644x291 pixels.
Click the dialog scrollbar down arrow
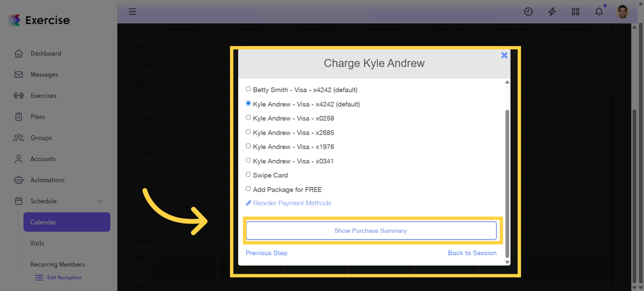coord(507,262)
